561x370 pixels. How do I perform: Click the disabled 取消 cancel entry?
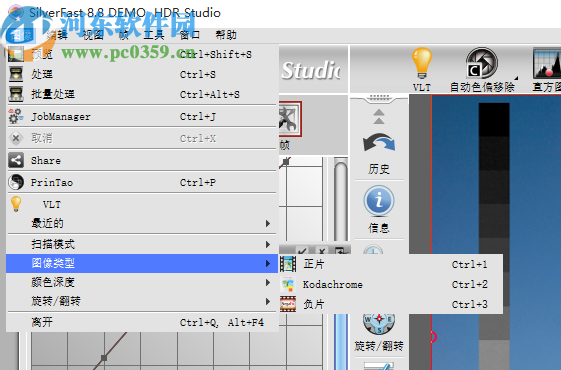[x=142, y=138]
